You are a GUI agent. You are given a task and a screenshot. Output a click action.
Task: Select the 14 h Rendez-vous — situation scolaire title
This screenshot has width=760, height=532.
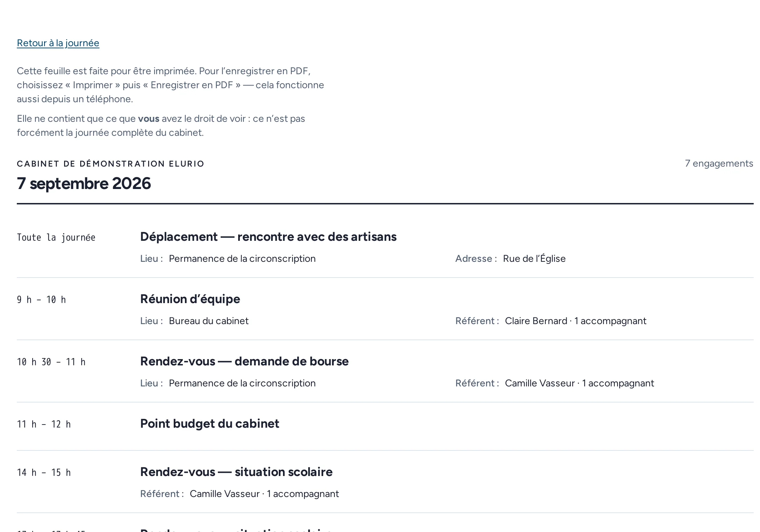pos(236,472)
